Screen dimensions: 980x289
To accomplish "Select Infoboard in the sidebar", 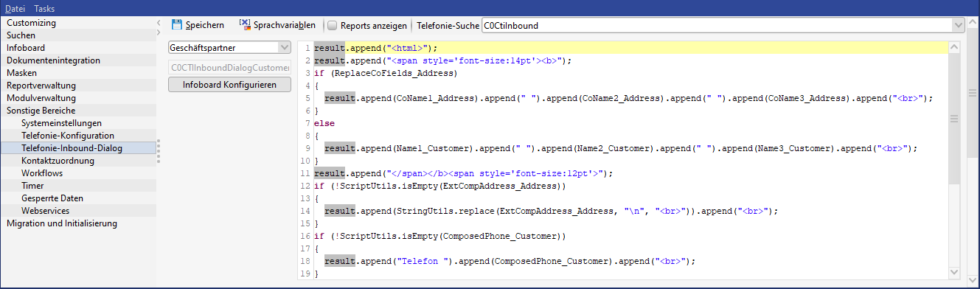I will click(26, 48).
